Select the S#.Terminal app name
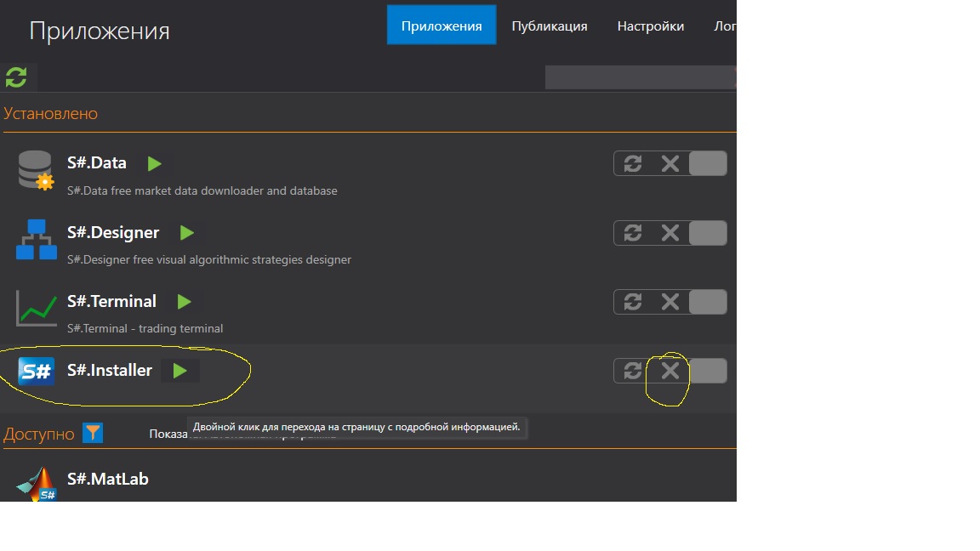 click(112, 301)
